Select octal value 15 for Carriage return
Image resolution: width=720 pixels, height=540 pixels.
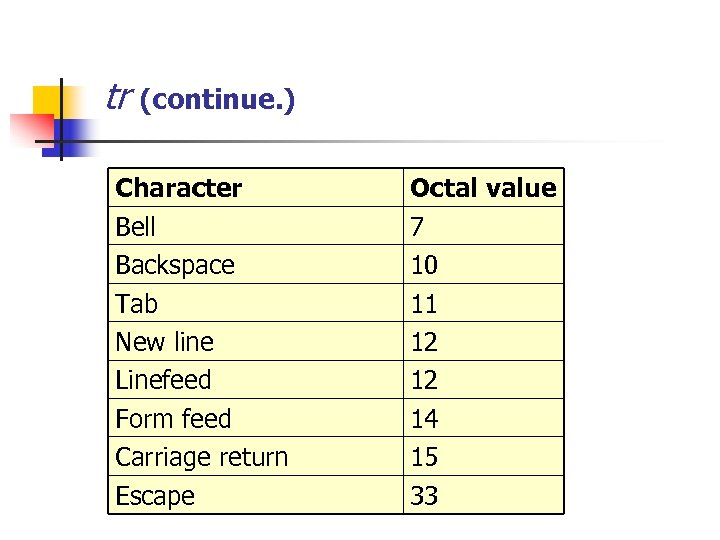coord(424,457)
